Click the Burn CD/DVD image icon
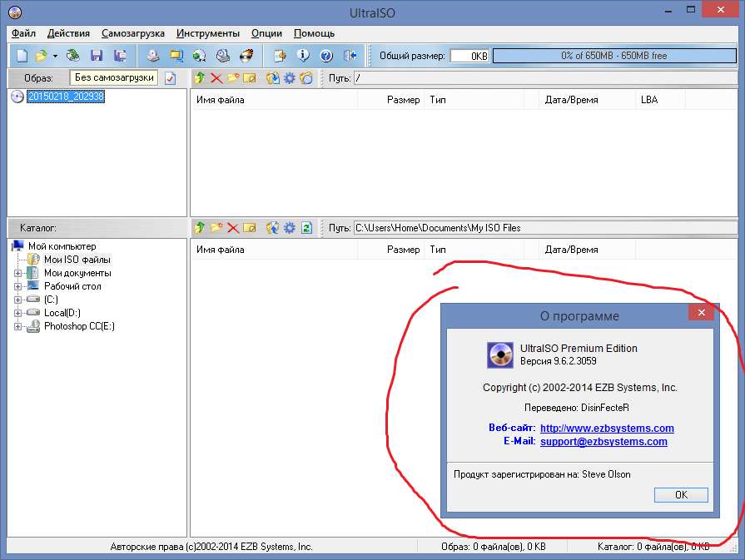Screen dimensions: 745x560 click(x=246, y=56)
